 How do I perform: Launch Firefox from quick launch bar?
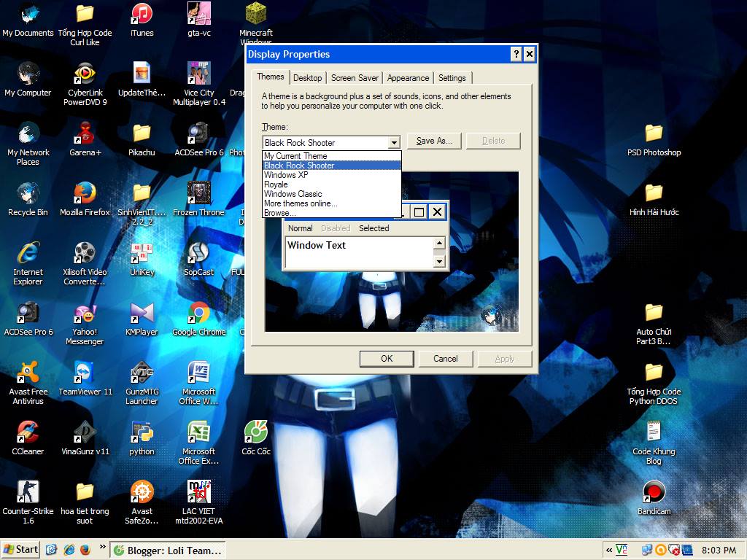pyautogui.click(x=85, y=550)
